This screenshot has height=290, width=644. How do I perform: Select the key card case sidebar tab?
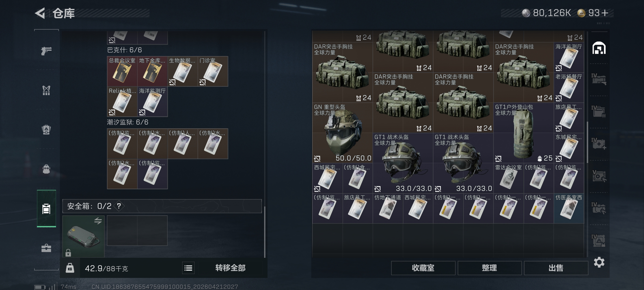point(46,209)
